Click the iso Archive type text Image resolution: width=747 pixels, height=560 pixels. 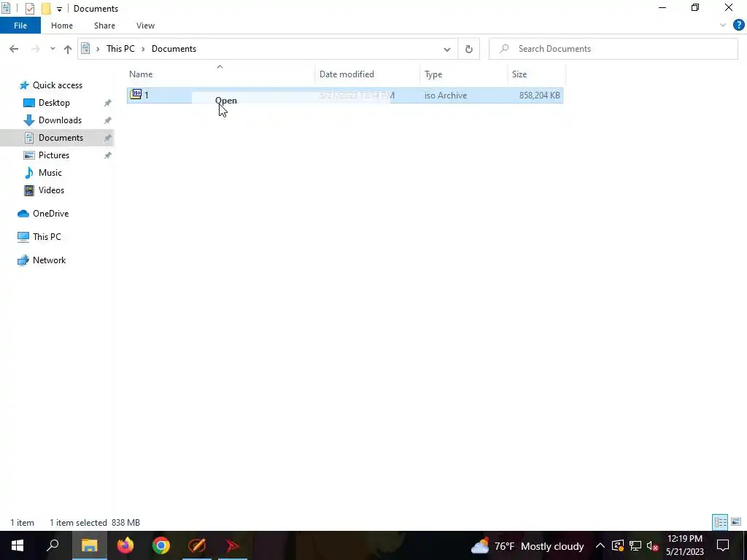click(446, 96)
